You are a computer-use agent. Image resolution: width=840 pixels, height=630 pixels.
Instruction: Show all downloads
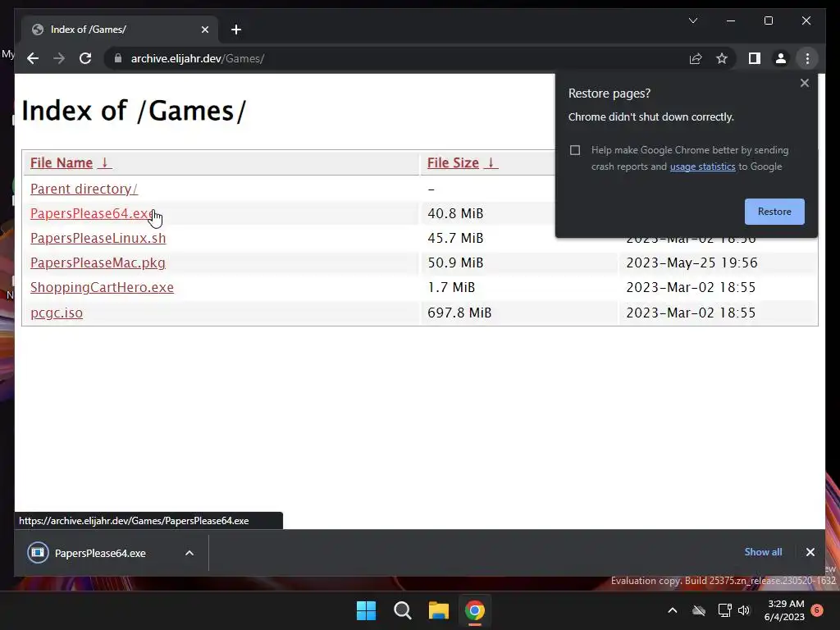point(763,552)
